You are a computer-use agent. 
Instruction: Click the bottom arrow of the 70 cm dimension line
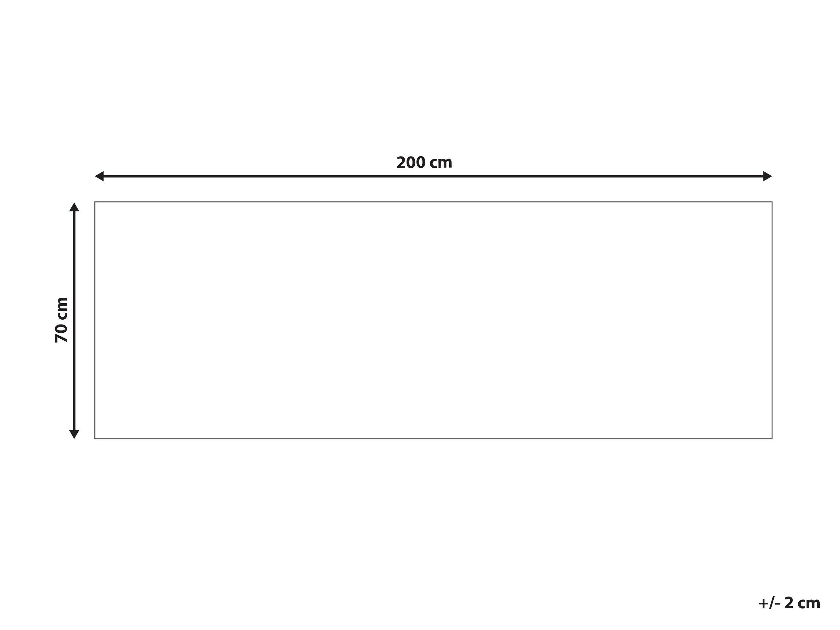72,435
